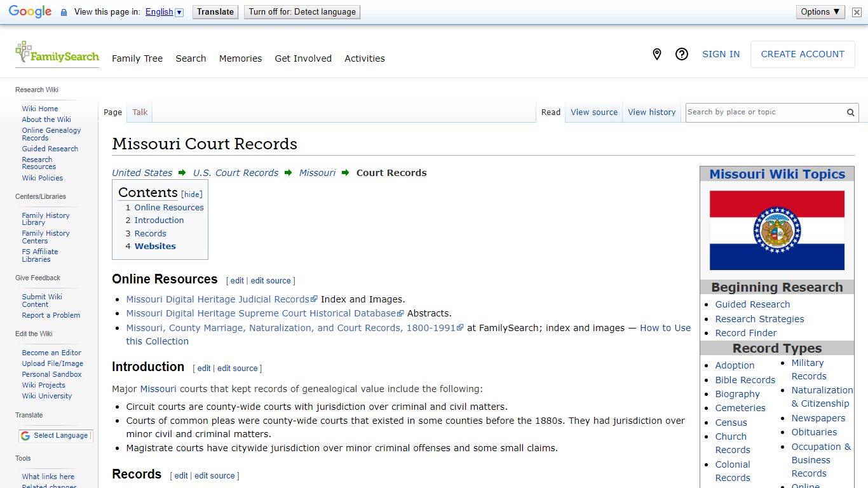Viewport: 868px width, 488px height.
Task: Open Research Strategies in Missouri topics
Action: (x=759, y=319)
